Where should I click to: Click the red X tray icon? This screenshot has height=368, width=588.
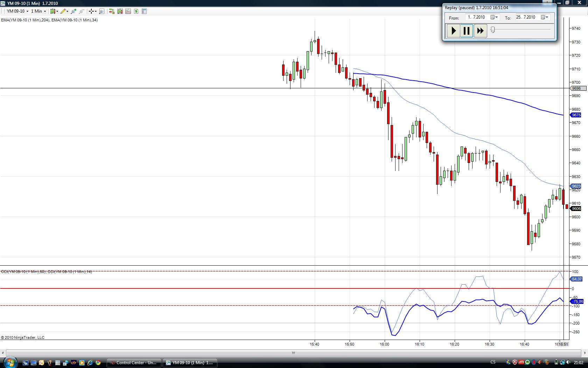[x=515, y=362]
